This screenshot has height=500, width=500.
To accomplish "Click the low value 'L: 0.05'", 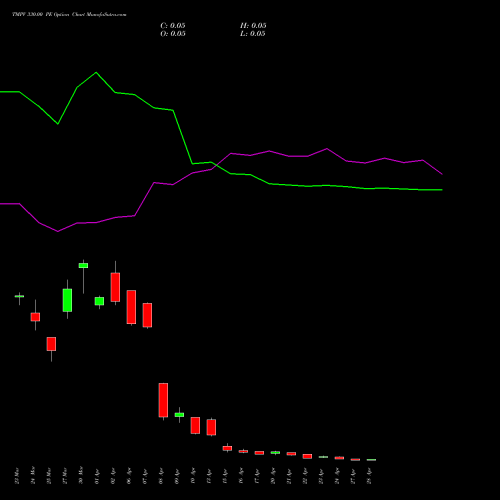I will [253, 34].
